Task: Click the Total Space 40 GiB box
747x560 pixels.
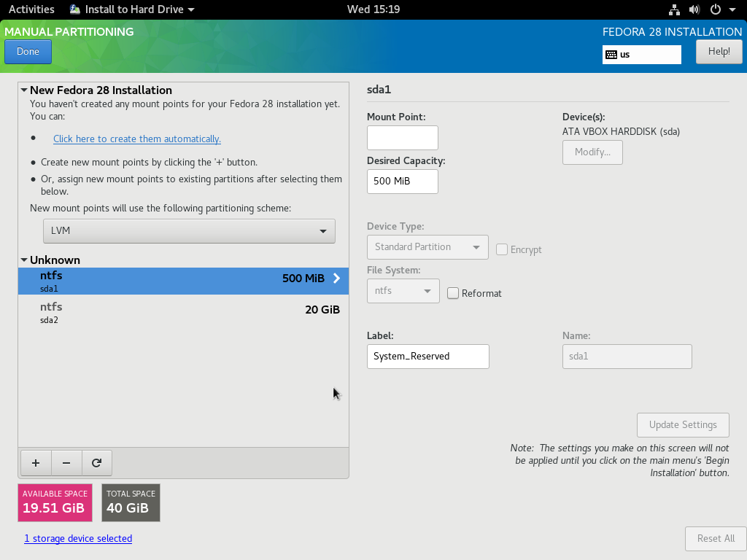Action: point(131,503)
